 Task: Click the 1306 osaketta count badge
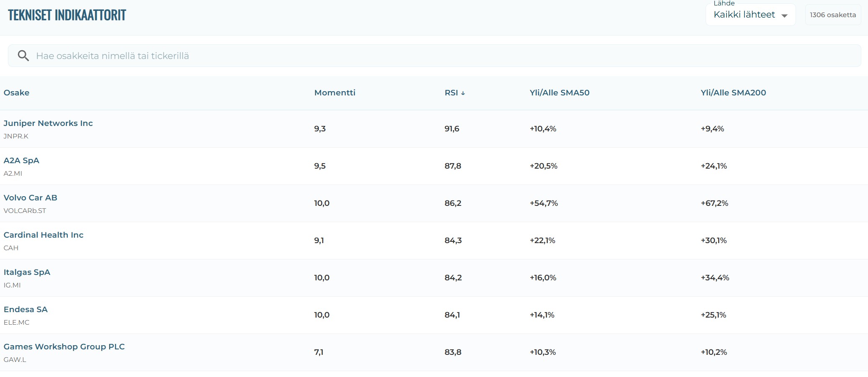coord(832,15)
